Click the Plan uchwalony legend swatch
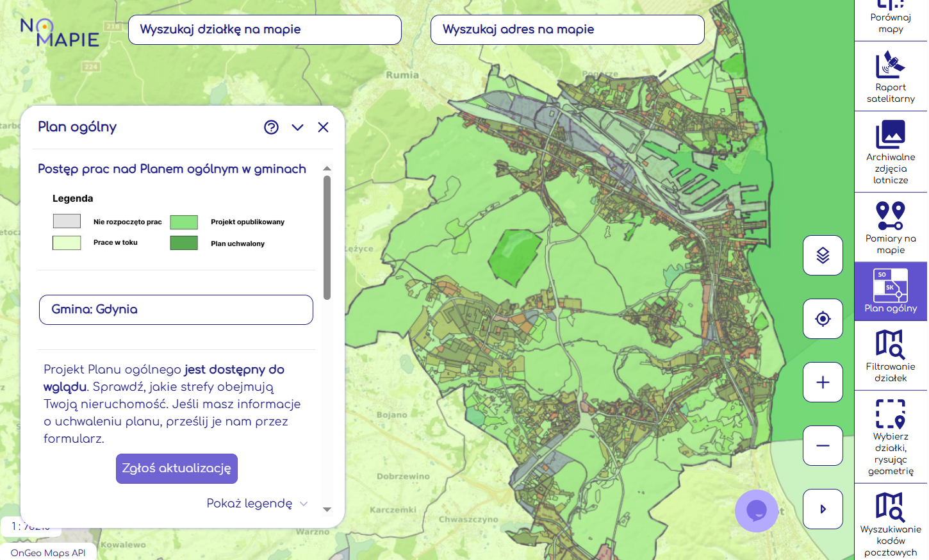Image resolution: width=929 pixels, height=560 pixels. point(184,243)
